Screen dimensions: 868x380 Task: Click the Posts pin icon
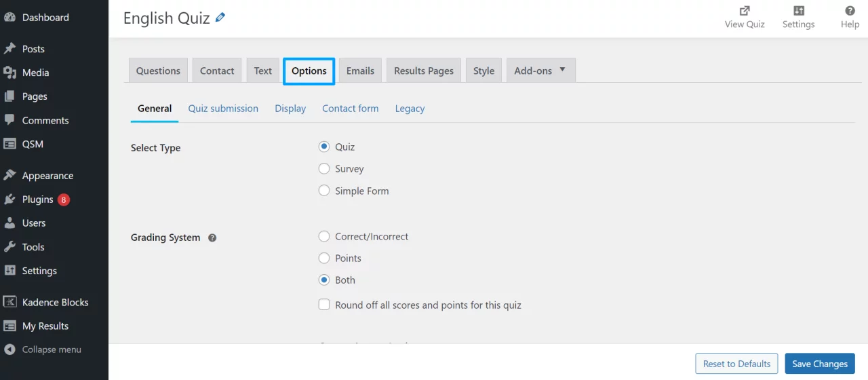(x=10, y=49)
